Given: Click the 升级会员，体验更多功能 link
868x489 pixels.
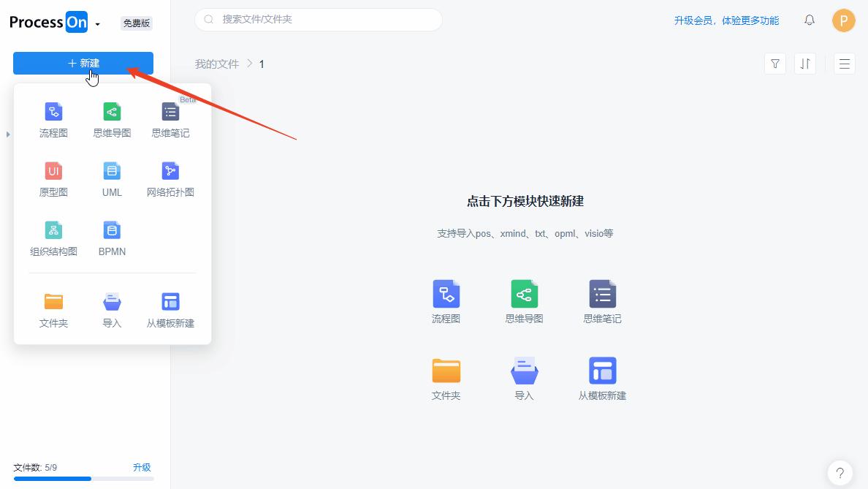Looking at the screenshot, I should (x=726, y=20).
